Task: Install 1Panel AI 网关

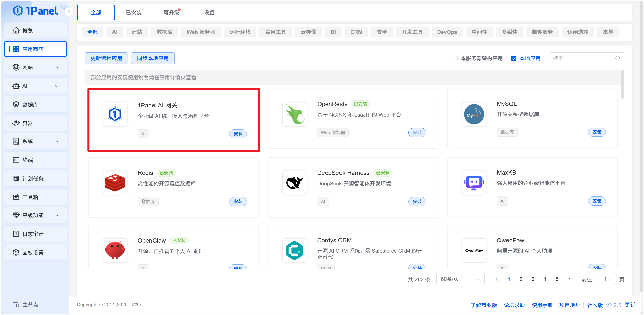Action: pos(238,134)
